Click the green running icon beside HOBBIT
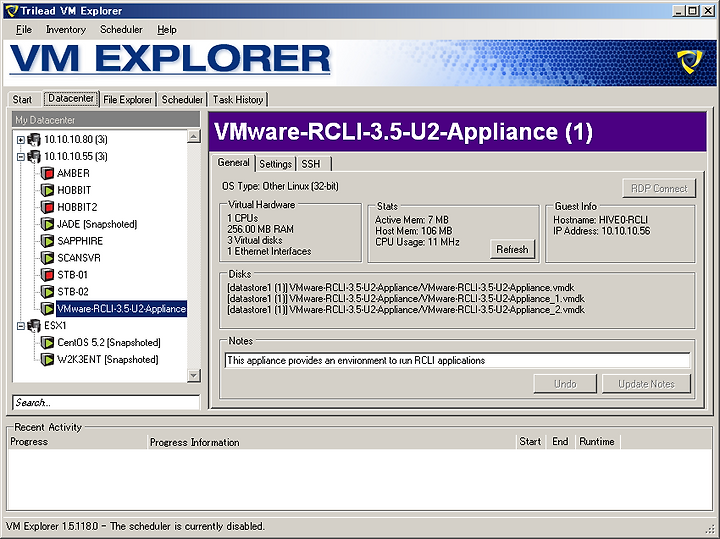The height and width of the screenshot is (539, 720). coord(47,190)
